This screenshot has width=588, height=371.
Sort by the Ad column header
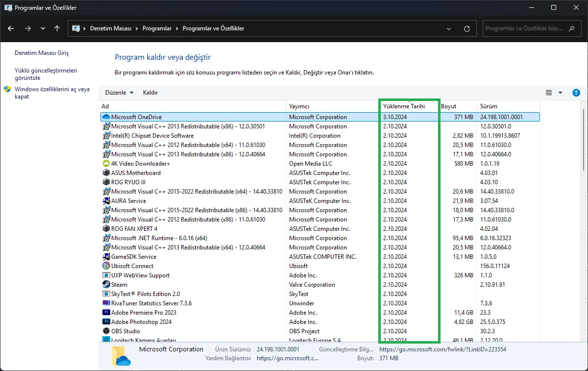coord(193,106)
